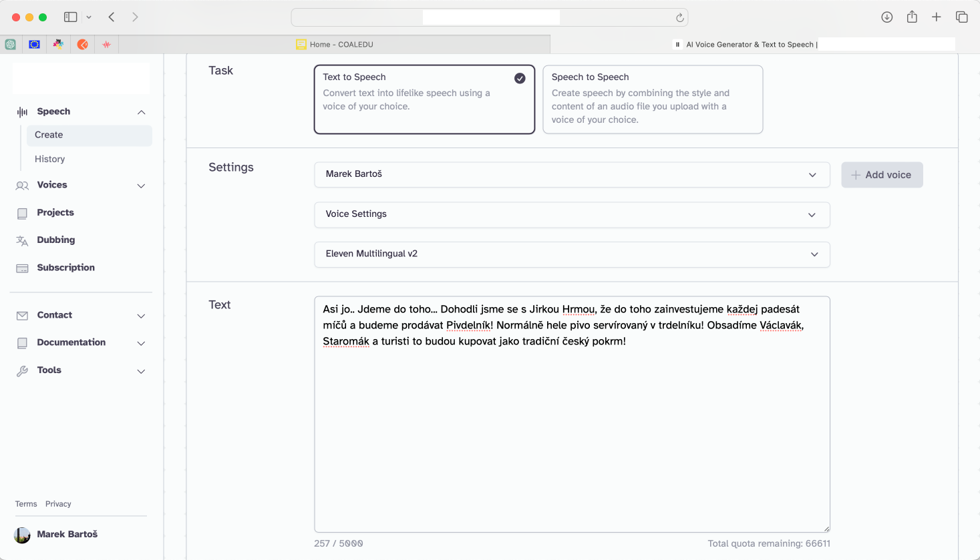Open the Privacy link
980x560 pixels.
(58, 505)
